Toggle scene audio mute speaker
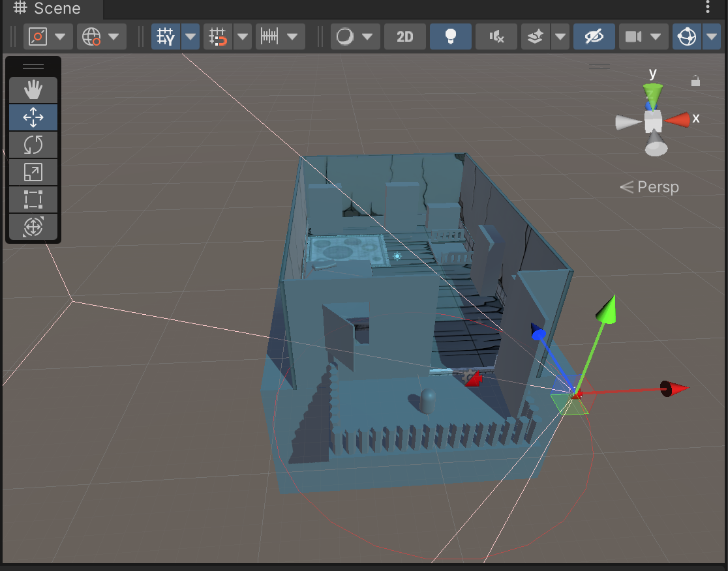 (496, 37)
